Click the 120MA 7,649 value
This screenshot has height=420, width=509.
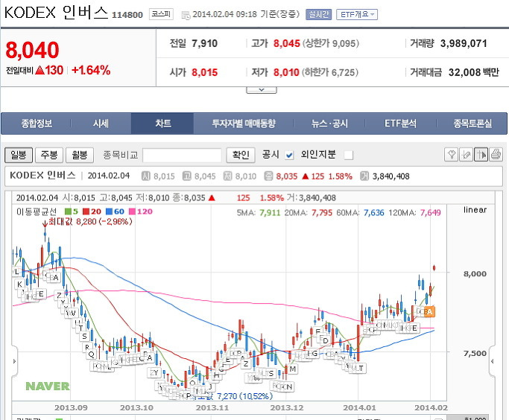point(431,213)
